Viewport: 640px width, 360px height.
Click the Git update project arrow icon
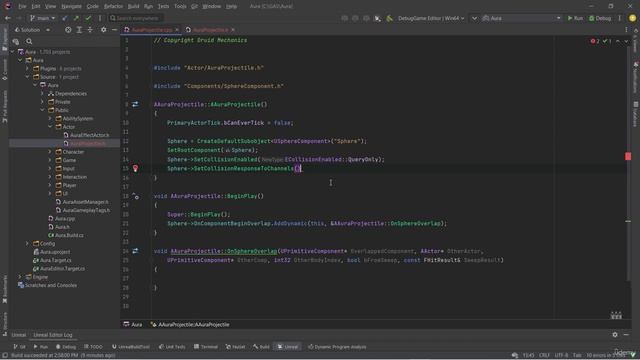pyautogui.click(x=64, y=18)
